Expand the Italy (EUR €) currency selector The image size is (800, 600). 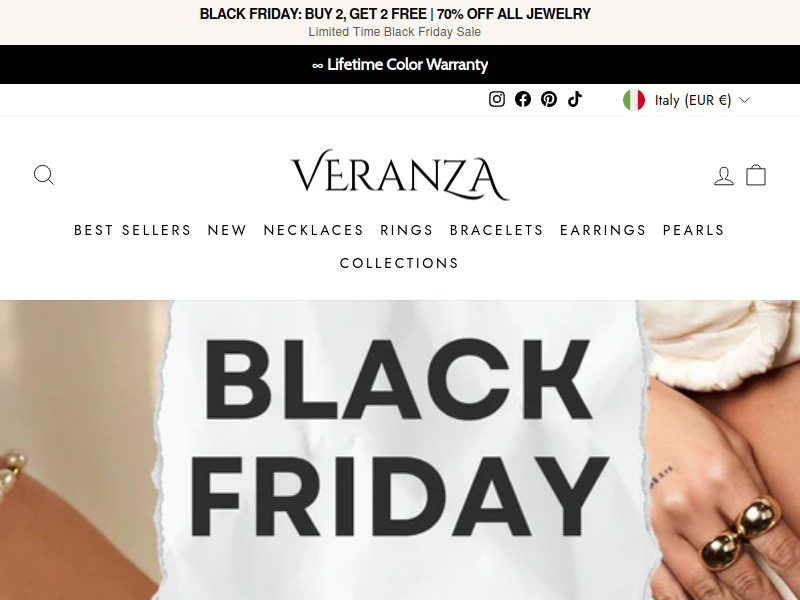pos(687,100)
